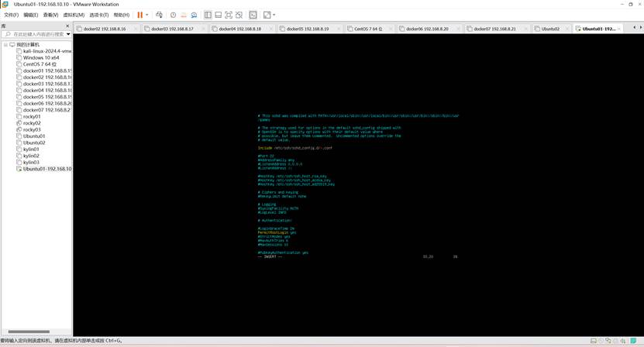Toggle the Show Library sidebar icon
Viewport: 644px width, 347px height.
(208, 15)
